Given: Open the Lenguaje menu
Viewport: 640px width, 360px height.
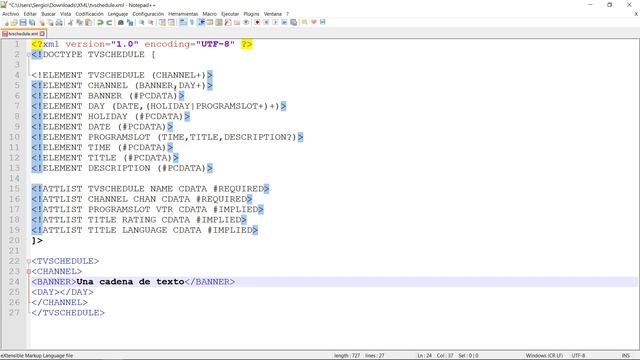Looking at the screenshot, I should [118, 14].
